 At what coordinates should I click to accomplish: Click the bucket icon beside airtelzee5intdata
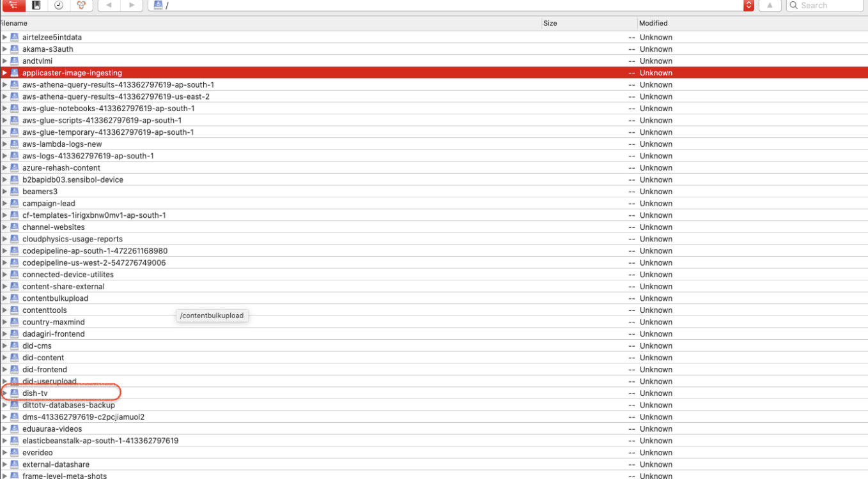tap(14, 37)
